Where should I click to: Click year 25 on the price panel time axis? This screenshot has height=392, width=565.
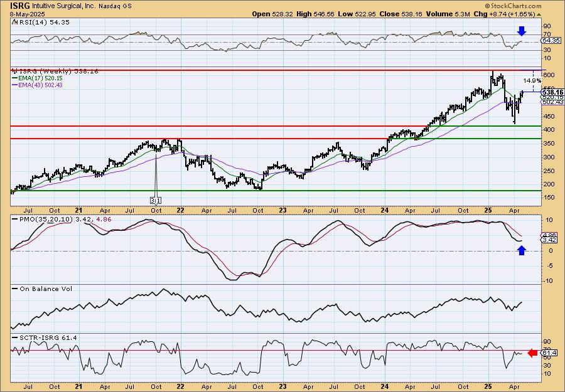tap(488, 210)
